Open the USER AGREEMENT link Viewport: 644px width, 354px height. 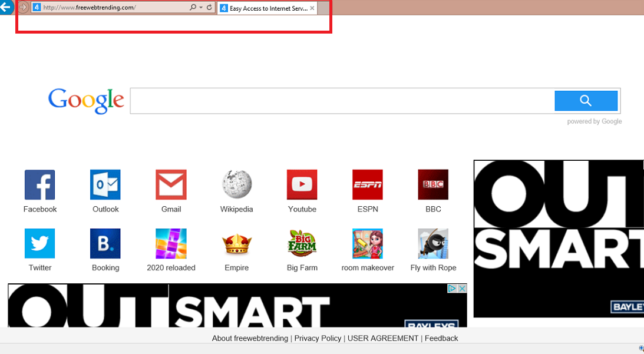[x=383, y=339]
